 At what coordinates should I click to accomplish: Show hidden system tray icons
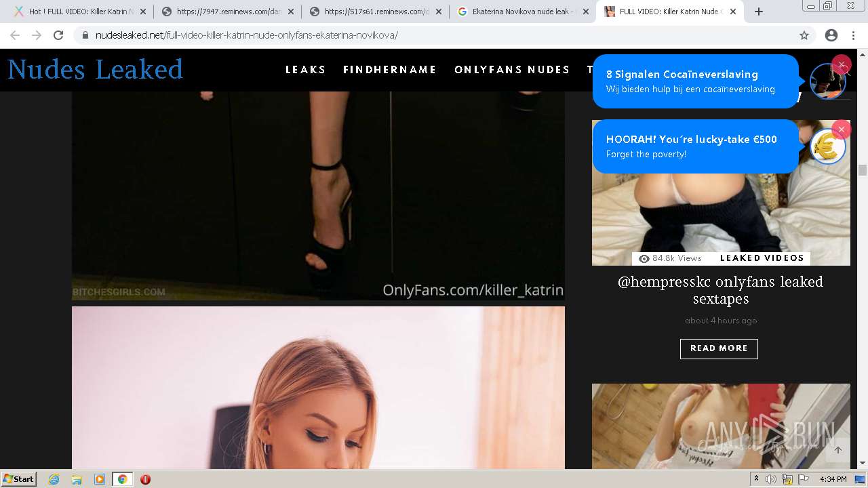coord(757,479)
